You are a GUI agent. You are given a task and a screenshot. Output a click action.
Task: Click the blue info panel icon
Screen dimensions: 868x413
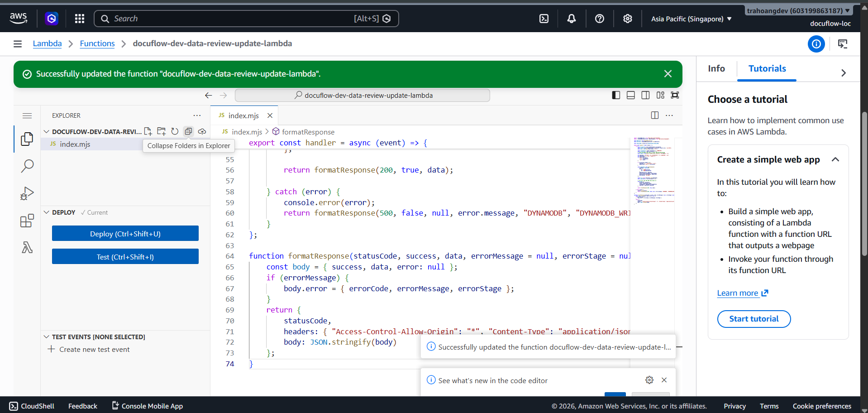(x=816, y=44)
